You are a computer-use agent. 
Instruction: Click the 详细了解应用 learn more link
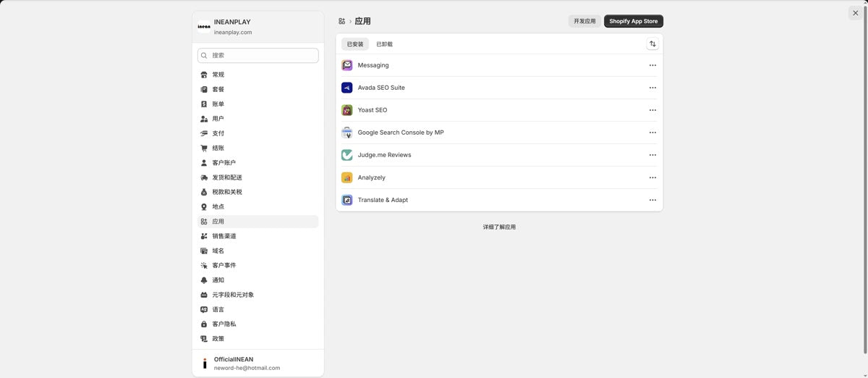499,227
